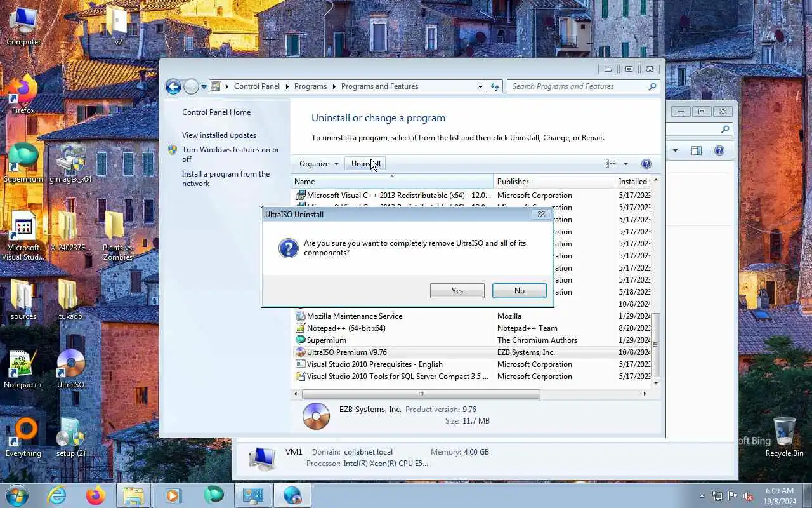Click the Firefox desktop shortcut
812x508 pixels.
[23, 95]
